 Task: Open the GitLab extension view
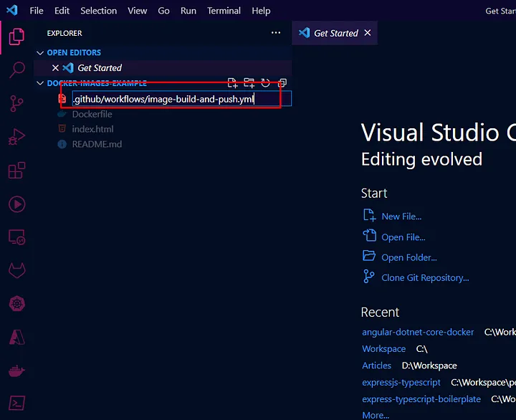[16, 271]
